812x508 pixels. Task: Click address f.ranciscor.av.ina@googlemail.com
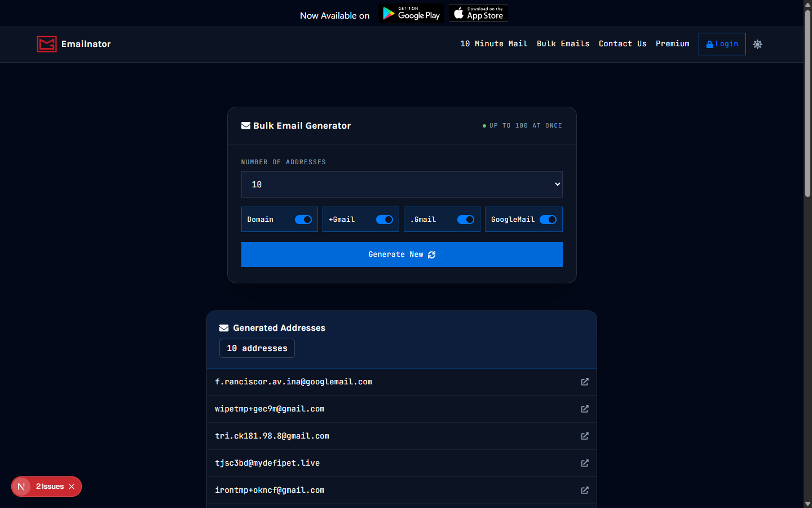tap(294, 382)
